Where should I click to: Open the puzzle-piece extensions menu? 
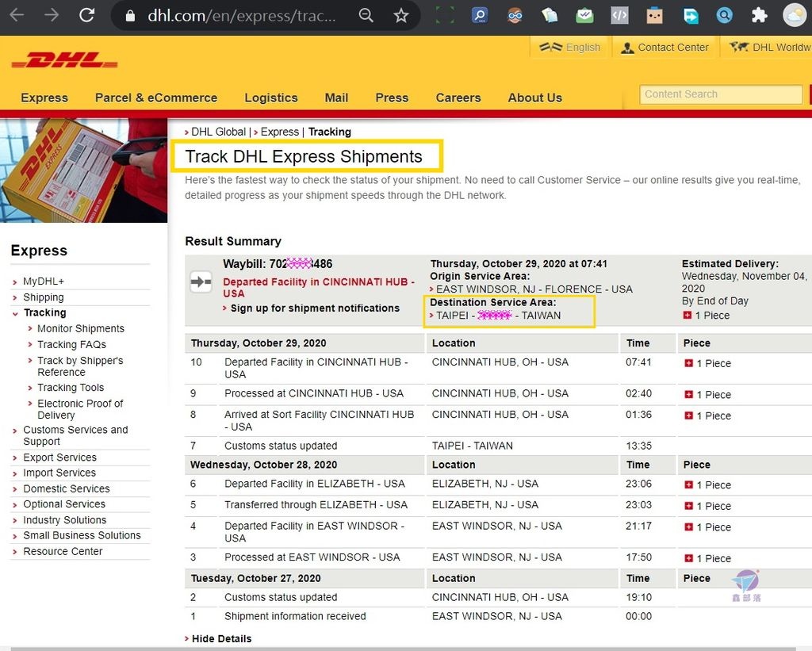[759, 16]
